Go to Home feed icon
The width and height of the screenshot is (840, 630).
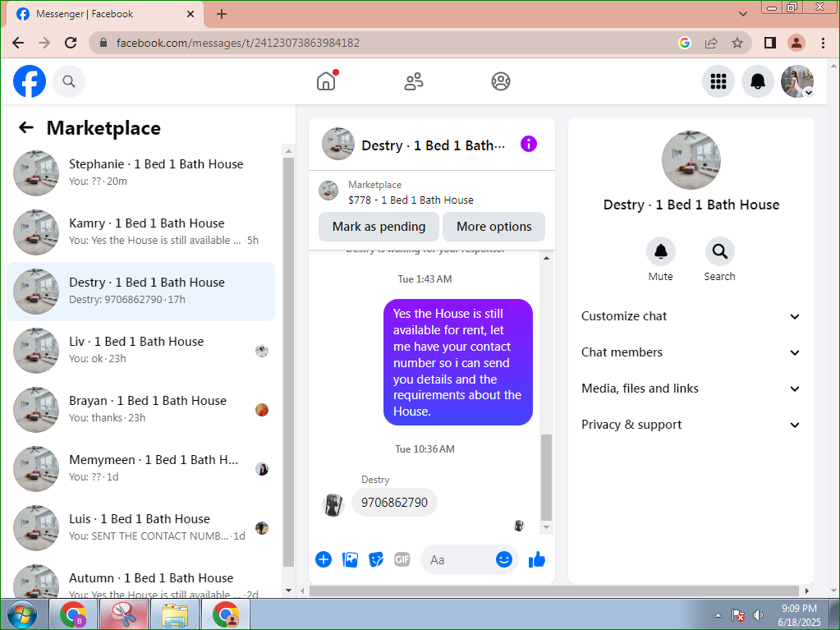pos(326,81)
